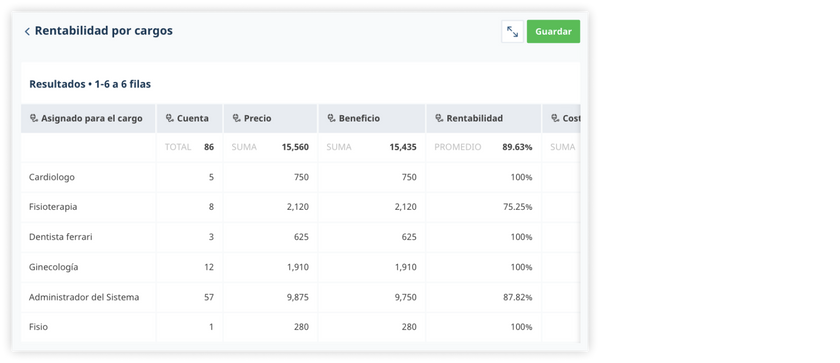The height and width of the screenshot is (363, 840).
Task: Select the Dentista ferrari row label
Action: [61, 237]
